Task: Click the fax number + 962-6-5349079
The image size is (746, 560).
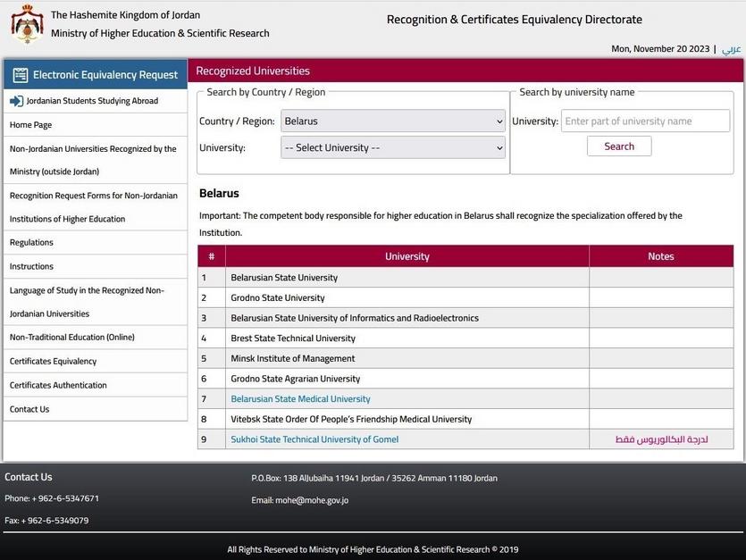Action: click(54, 521)
